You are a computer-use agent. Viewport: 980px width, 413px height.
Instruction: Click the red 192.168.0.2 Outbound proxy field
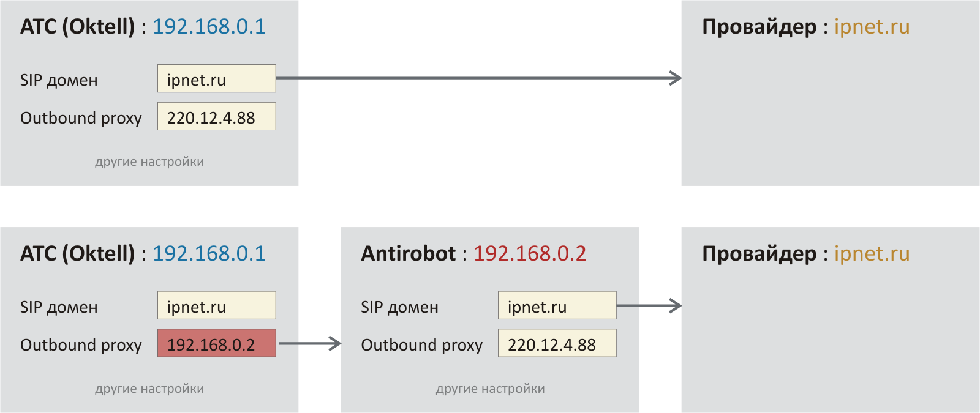(216, 344)
